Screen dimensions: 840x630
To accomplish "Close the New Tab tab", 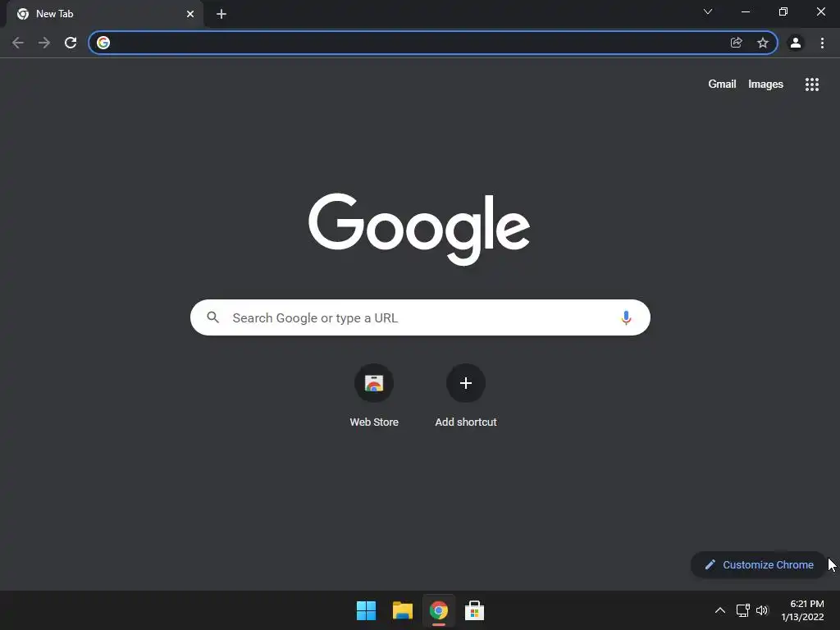I will pos(190,15).
